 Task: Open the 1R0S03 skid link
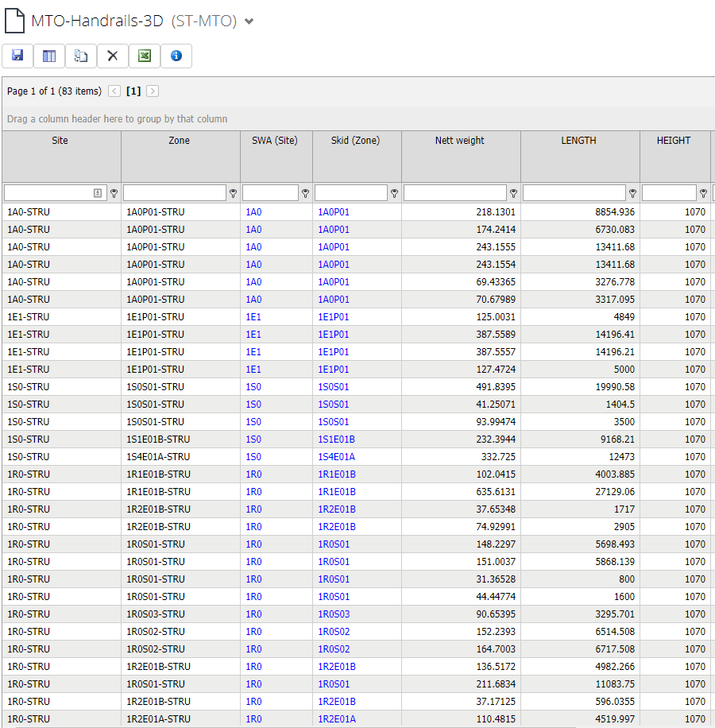coord(334,614)
